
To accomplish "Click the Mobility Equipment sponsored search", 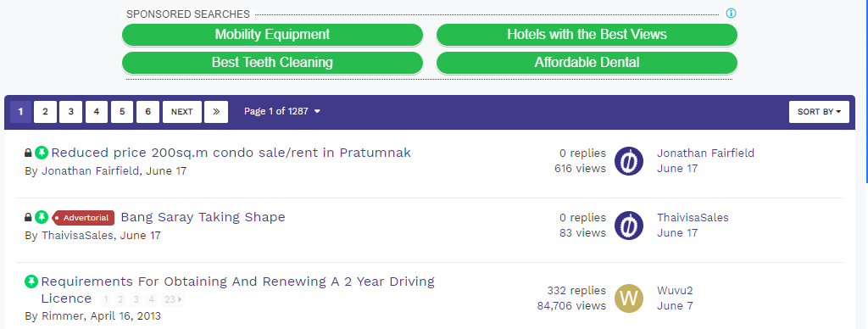I will tap(272, 34).
